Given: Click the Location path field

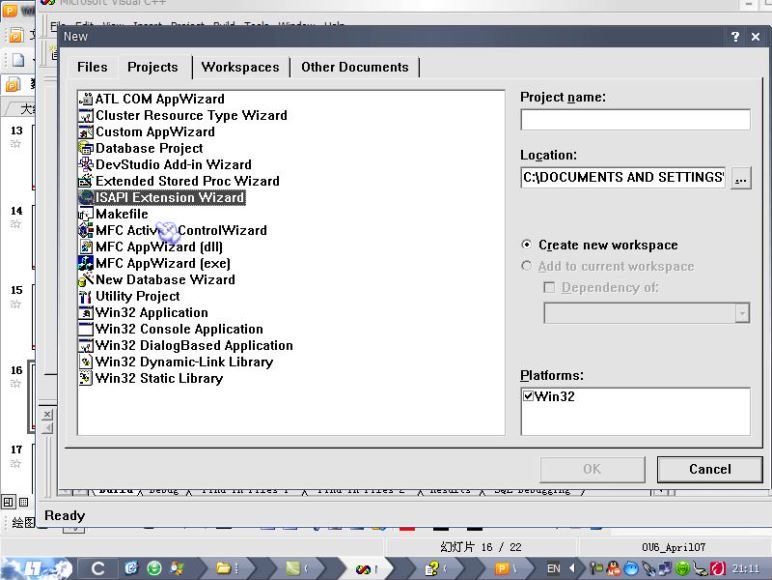Looking at the screenshot, I should [623, 177].
